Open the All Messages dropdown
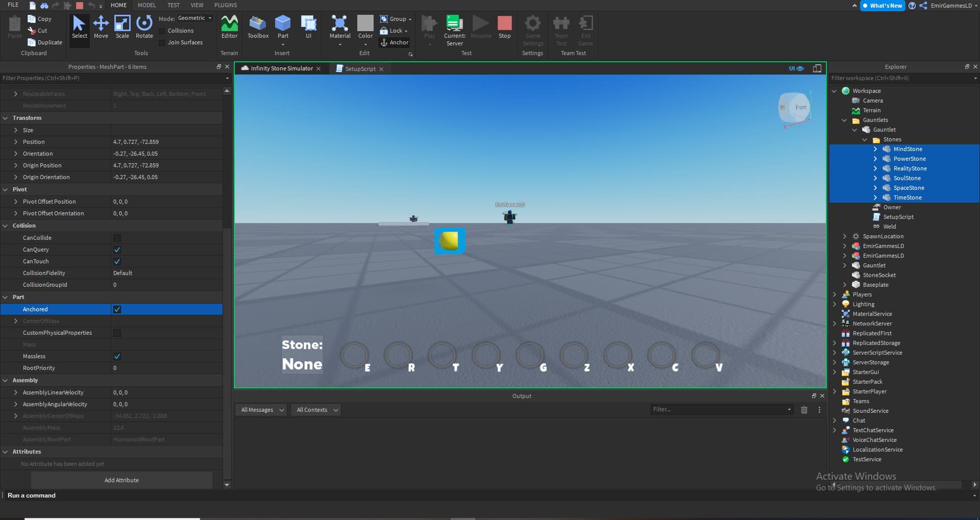This screenshot has height=520, width=980. [262, 410]
